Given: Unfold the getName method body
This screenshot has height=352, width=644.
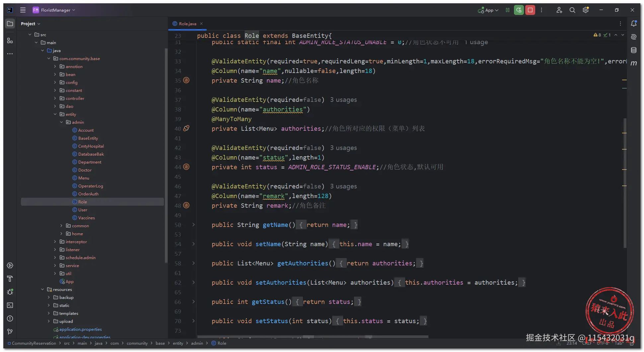Looking at the screenshot, I should tap(193, 225).
